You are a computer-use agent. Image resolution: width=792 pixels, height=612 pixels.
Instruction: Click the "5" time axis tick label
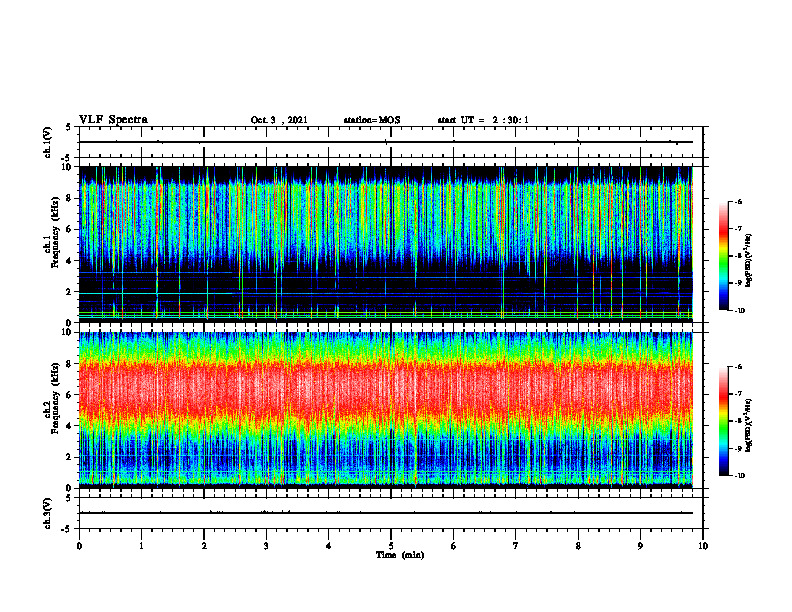391,546
